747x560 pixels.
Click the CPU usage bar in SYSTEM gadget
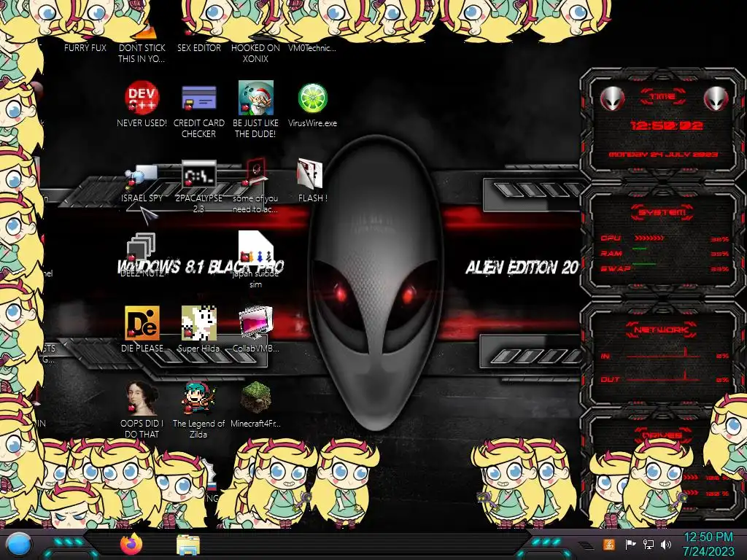pos(649,238)
